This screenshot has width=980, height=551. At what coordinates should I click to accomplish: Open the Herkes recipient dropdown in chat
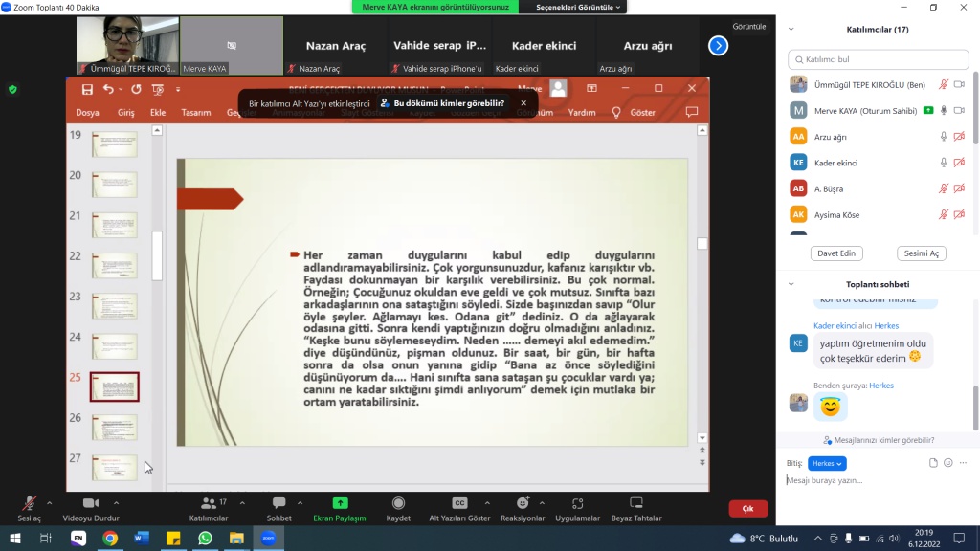click(x=827, y=463)
